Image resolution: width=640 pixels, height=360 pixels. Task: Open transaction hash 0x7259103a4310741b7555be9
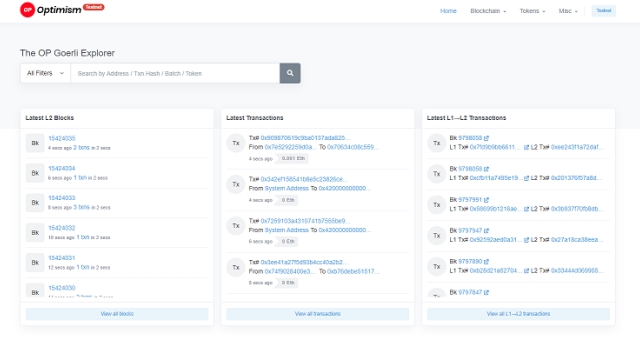[x=305, y=221]
